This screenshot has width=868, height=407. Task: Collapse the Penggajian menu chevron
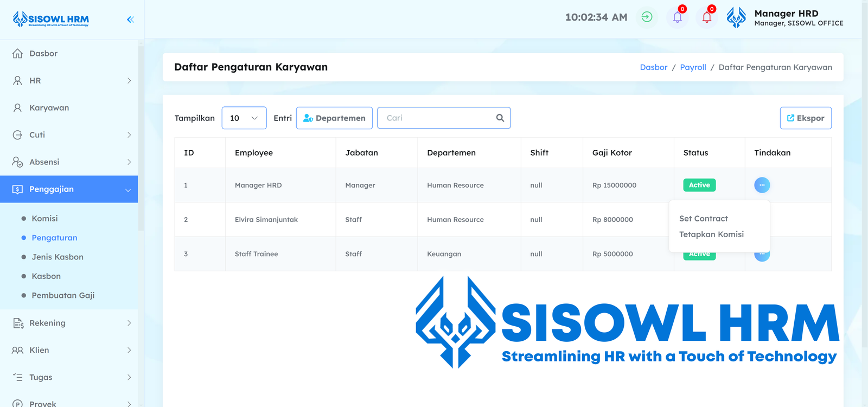128,190
